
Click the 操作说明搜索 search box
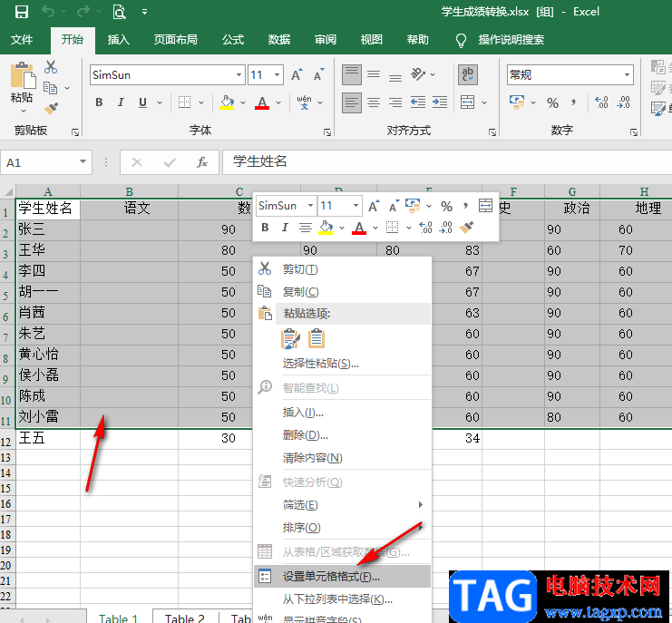click(x=511, y=39)
